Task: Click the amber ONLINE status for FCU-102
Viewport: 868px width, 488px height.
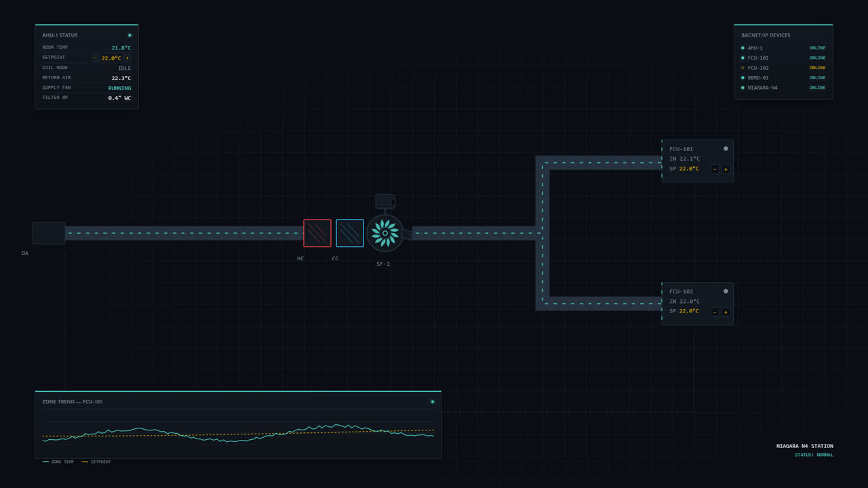Action: click(x=817, y=68)
